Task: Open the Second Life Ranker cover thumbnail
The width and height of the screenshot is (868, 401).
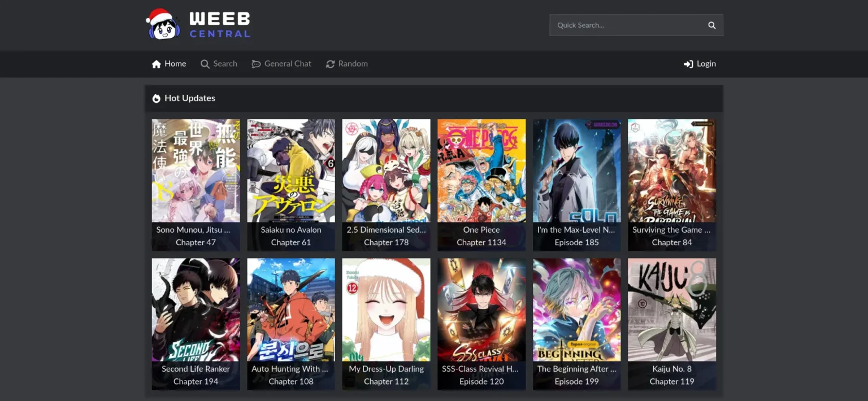Action: 196,310
